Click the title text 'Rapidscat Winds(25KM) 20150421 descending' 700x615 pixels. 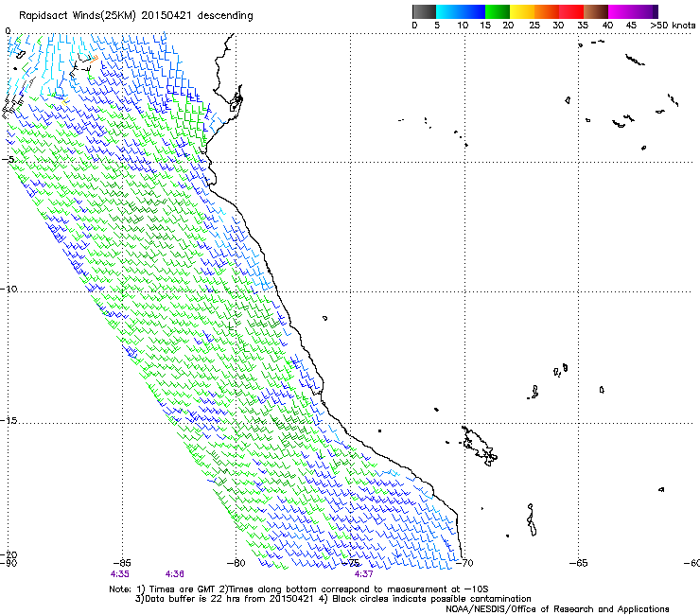pyautogui.click(x=135, y=16)
